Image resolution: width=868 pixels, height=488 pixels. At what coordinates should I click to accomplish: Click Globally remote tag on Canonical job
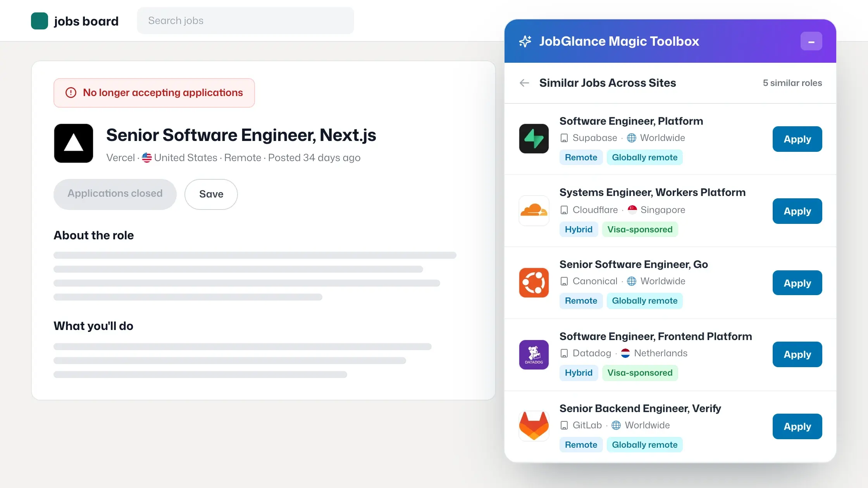(x=644, y=301)
